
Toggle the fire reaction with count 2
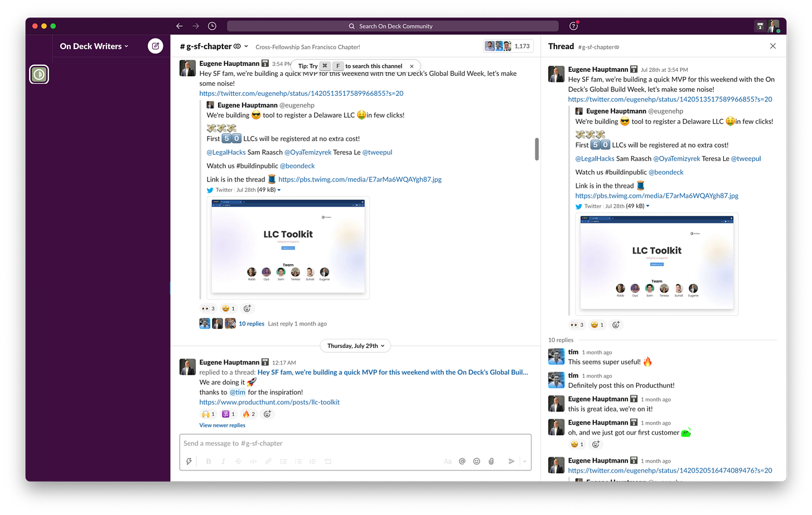[x=249, y=414]
